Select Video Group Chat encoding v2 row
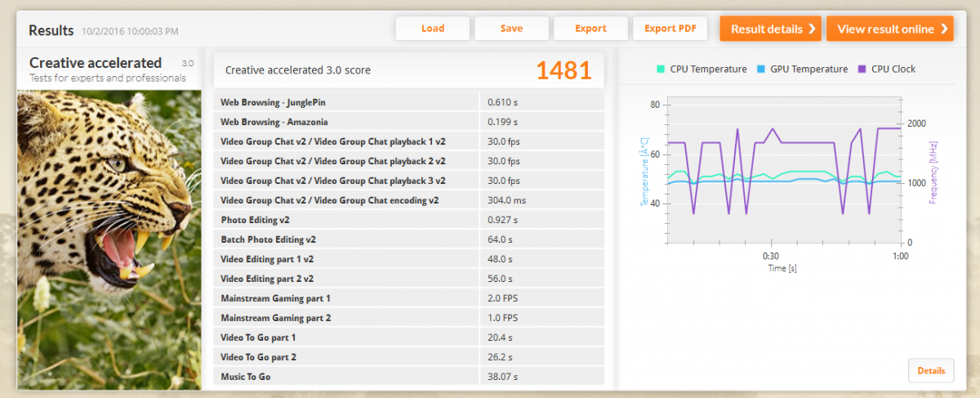The image size is (980, 398). tap(409, 200)
